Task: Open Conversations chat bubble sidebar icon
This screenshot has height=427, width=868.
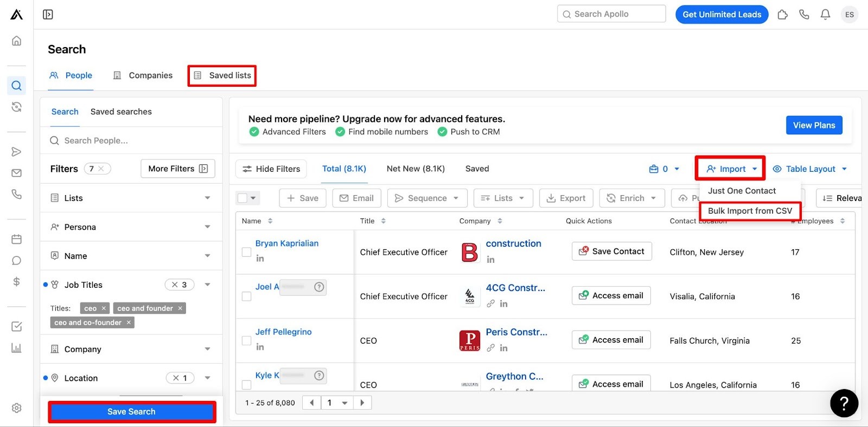Action: [17, 261]
